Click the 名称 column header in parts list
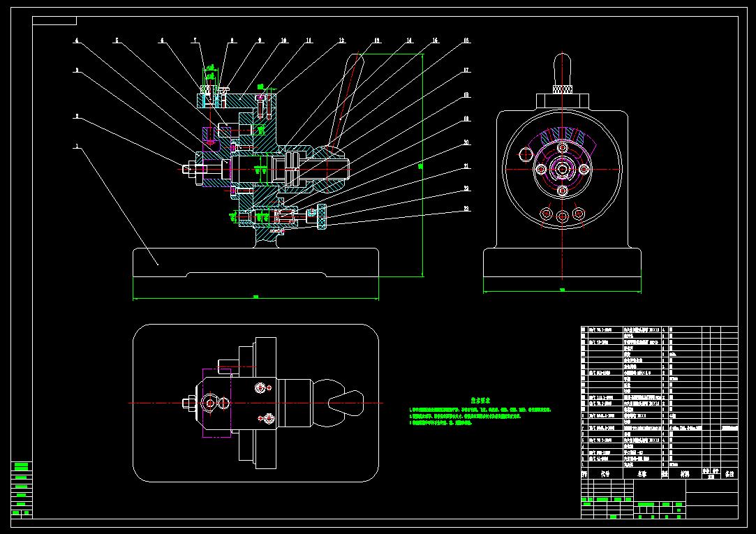 pos(642,474)
